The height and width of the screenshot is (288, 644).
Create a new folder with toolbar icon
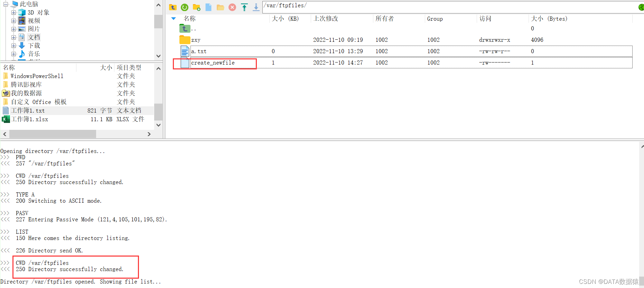(197, 7)
